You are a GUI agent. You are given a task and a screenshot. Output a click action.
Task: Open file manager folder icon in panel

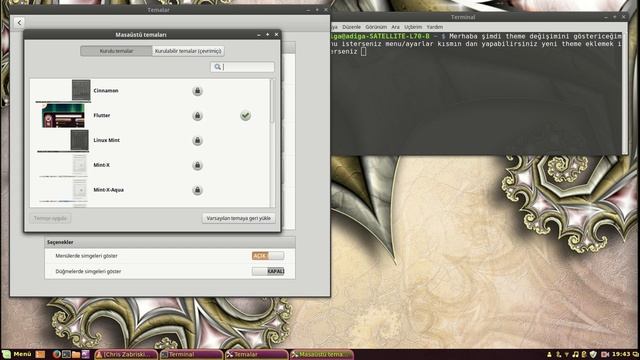coord(76,354)
